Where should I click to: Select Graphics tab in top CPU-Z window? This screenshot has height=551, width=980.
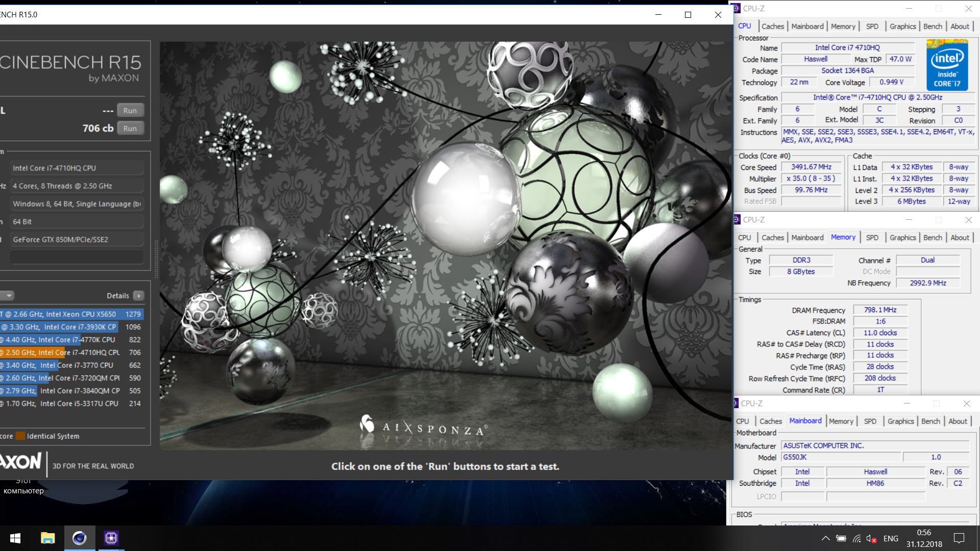coord(902,27)
